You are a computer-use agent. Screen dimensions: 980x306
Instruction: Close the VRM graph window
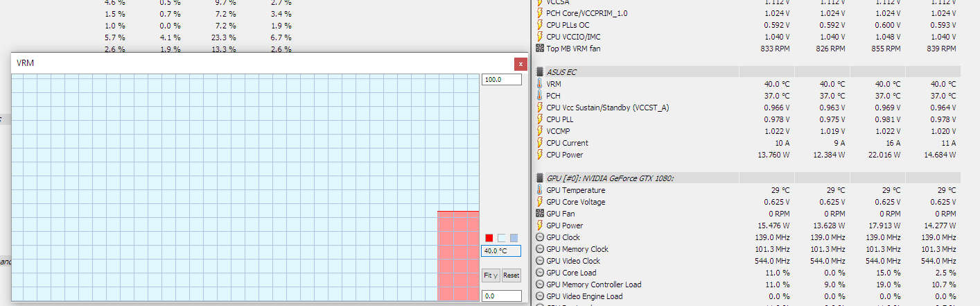click(x=520, y=64)
